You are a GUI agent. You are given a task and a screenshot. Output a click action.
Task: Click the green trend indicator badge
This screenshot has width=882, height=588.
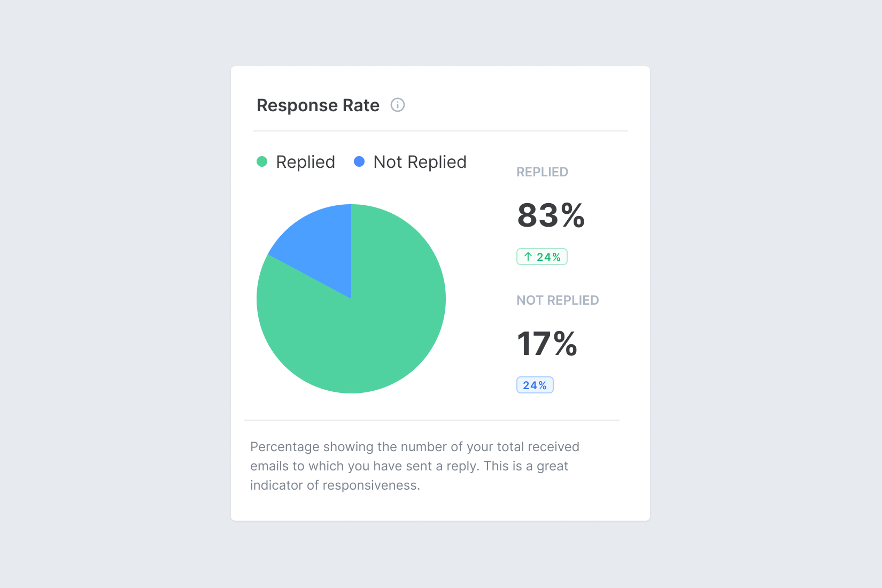click(x=541, y=257)
